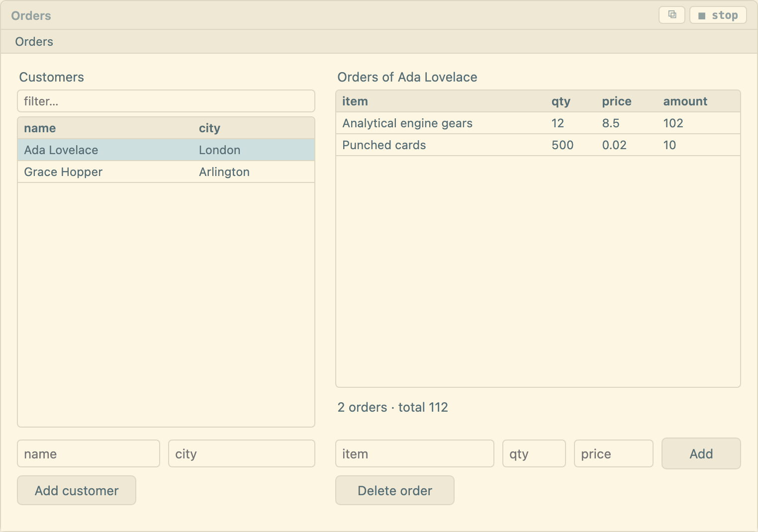Click the price value 8.5
Viewport: 758px width, 532px height.
point(611,123)
